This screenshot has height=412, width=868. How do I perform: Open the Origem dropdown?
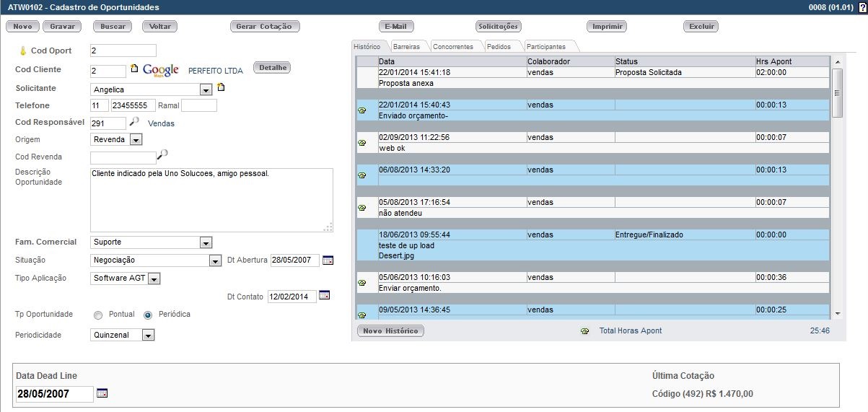136,140
